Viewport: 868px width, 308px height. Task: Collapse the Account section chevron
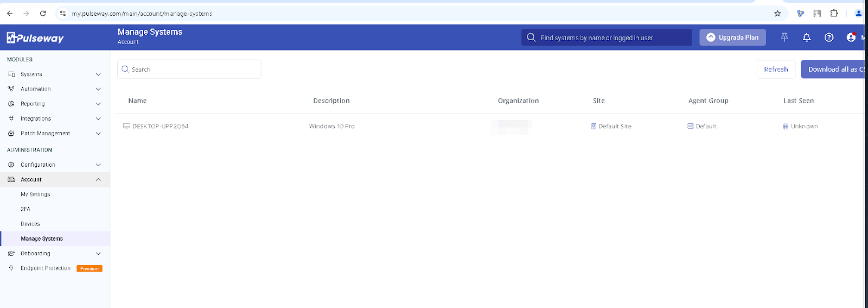(98, 179)
